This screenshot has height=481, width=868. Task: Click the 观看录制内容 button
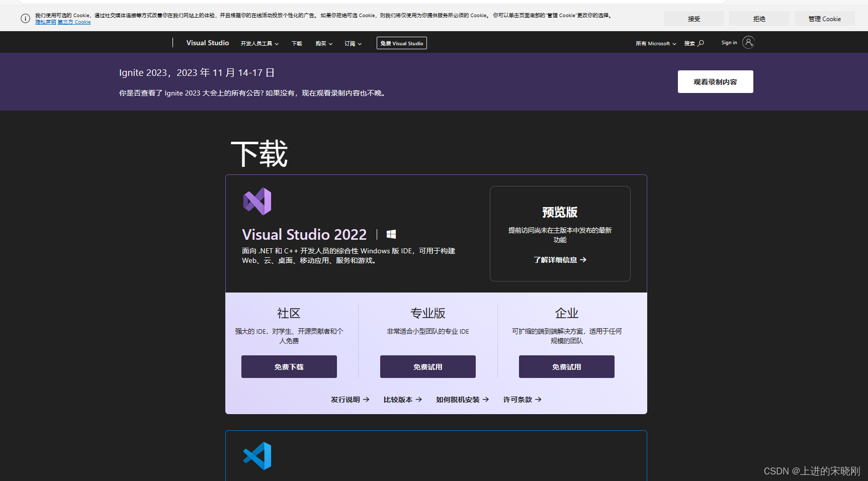click(x=716, y=82)
